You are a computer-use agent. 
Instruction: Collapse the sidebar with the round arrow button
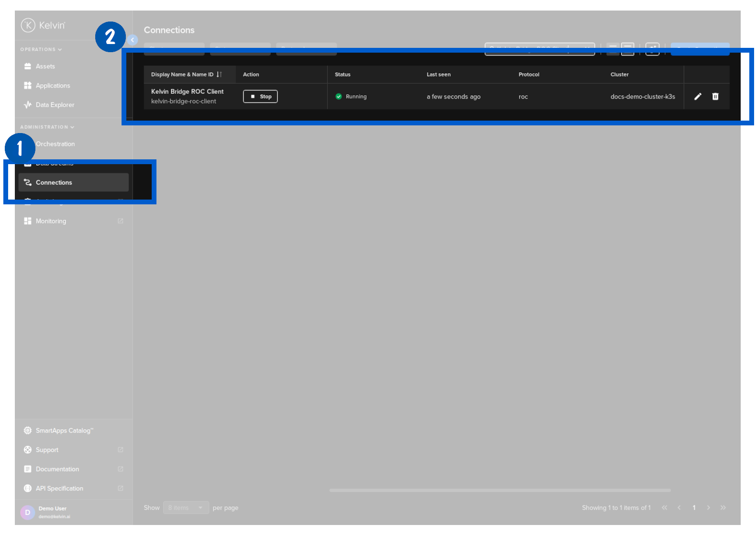[133, 40]
